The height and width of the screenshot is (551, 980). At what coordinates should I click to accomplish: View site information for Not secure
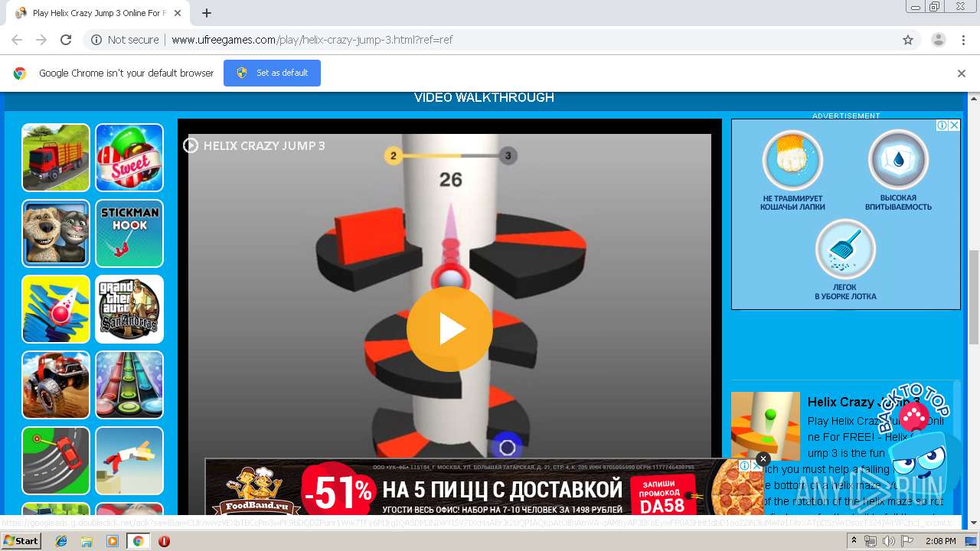pos(125,40)
